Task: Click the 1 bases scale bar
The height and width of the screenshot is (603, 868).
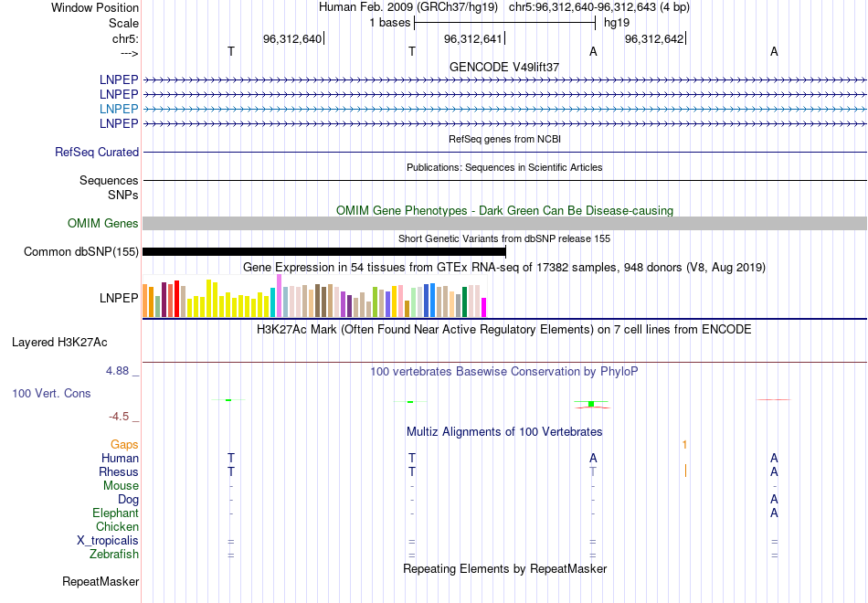Action: click(x=504, y=23)
